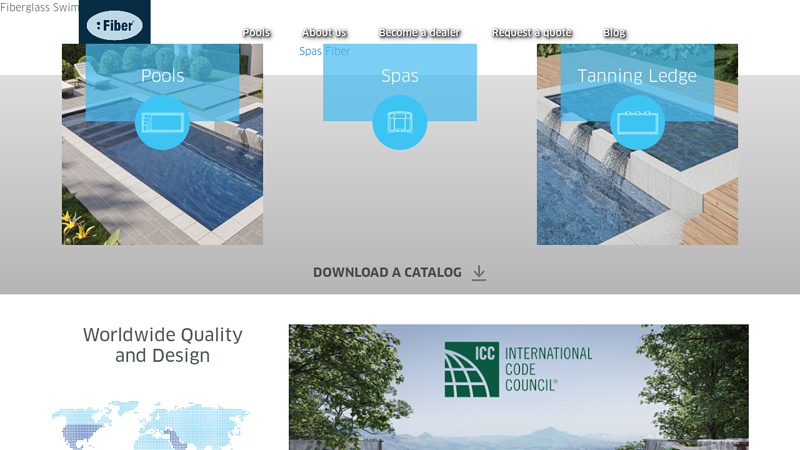Select the Pools category title
This screenshot has width=800, height=450.
pyautogui.click(x=163, y=76)
